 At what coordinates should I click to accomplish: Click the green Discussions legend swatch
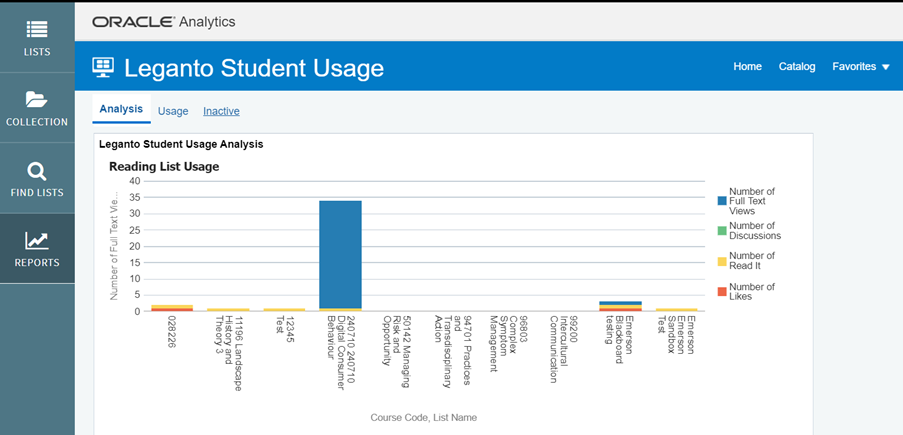coord(722,230)
